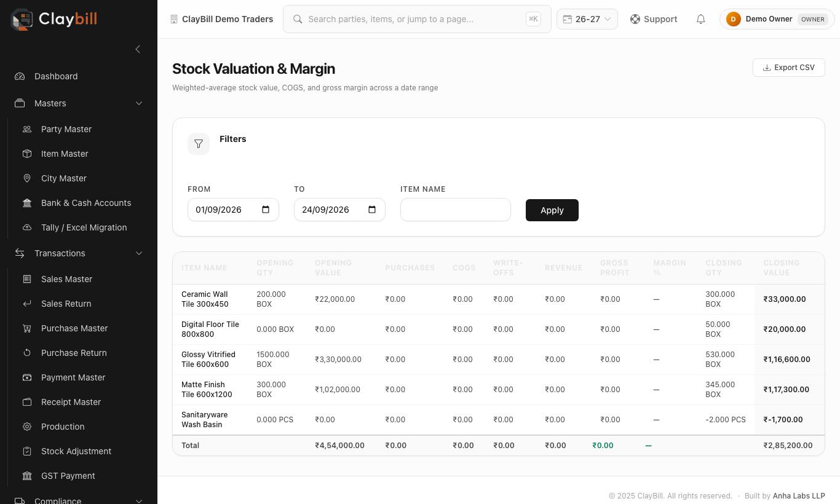Viewport: 840px width, 504px height.
Task: Click the Ceramic Wall Tile 300x450 row name
Action: pyautogui.click(x=205, y=299)
